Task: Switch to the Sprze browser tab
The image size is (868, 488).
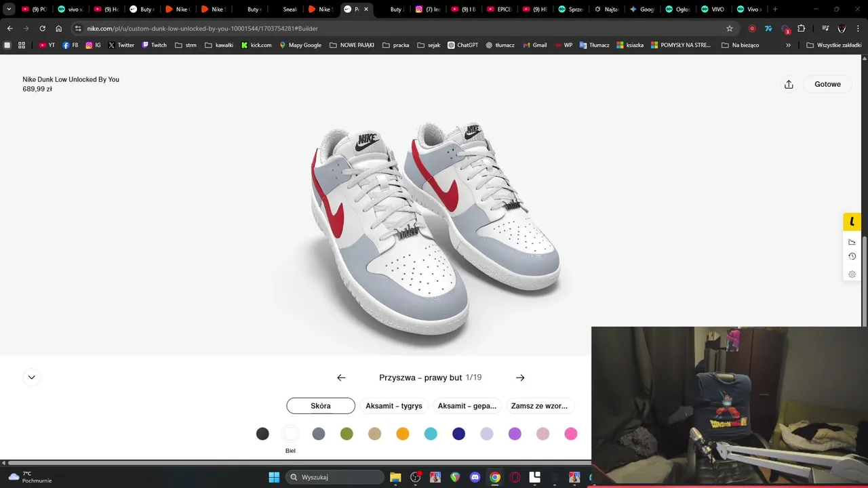Action: [x=570, y=9]
